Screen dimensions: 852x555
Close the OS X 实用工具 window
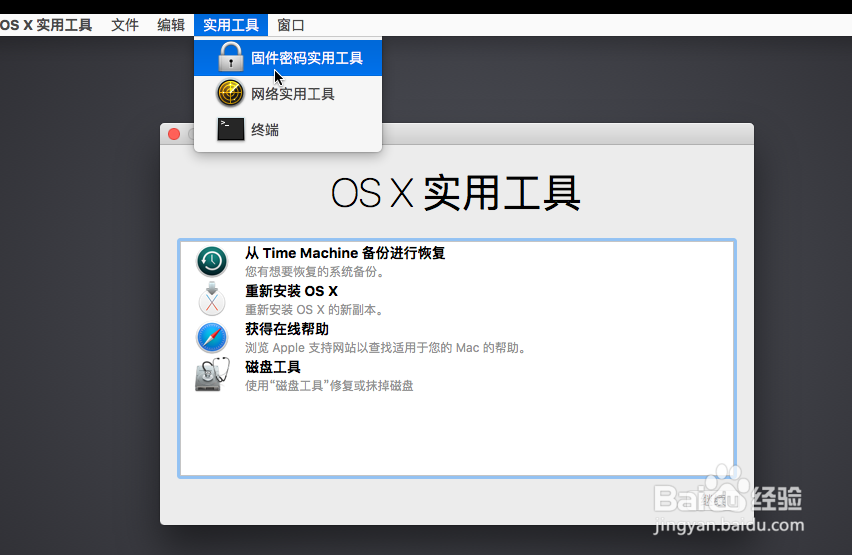(174, 134)
